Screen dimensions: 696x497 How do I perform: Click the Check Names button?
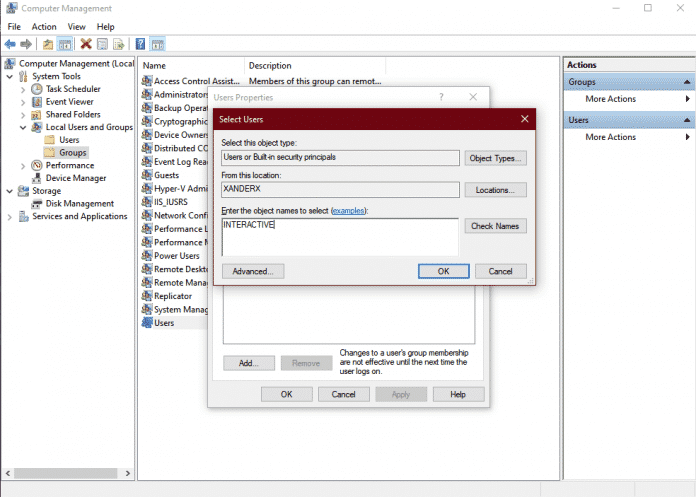pos(495,226)
